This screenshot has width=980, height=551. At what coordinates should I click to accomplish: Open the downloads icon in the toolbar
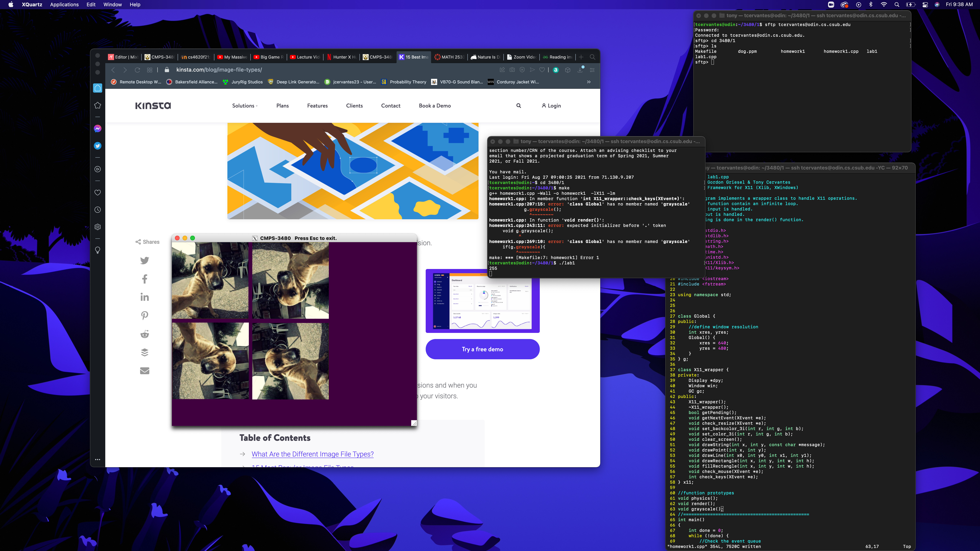[580, 70]
